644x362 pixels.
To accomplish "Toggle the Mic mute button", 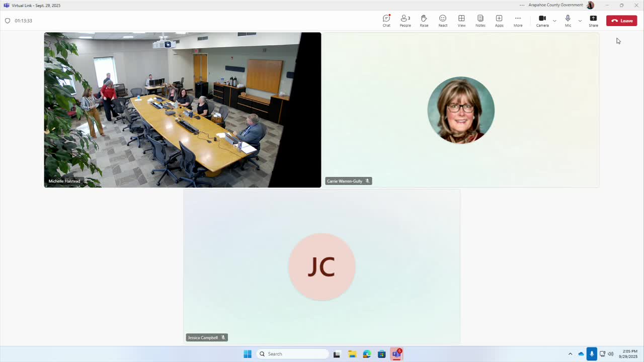I will 568,21.
